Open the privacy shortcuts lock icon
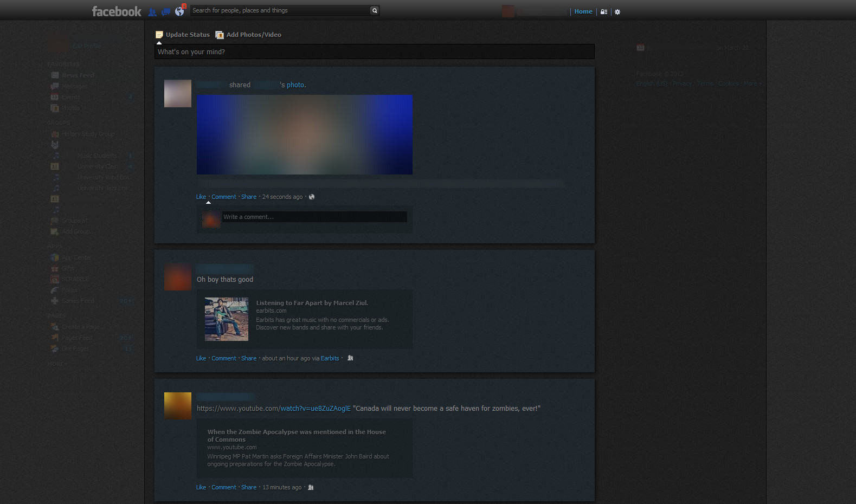The height and width of the screenshot is (504, 856). (604, 12)
